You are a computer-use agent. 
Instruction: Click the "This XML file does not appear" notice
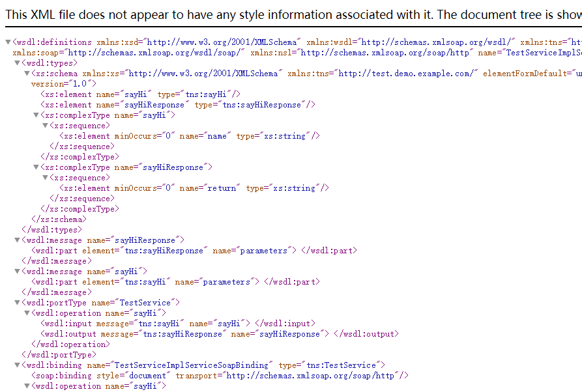(293, 15)
